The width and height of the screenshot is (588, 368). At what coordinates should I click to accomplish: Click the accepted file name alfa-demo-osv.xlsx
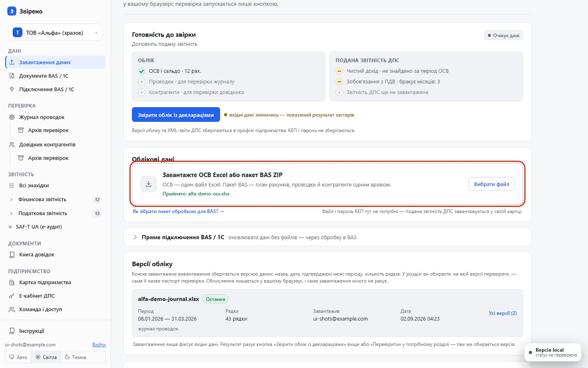pos(209,194)
